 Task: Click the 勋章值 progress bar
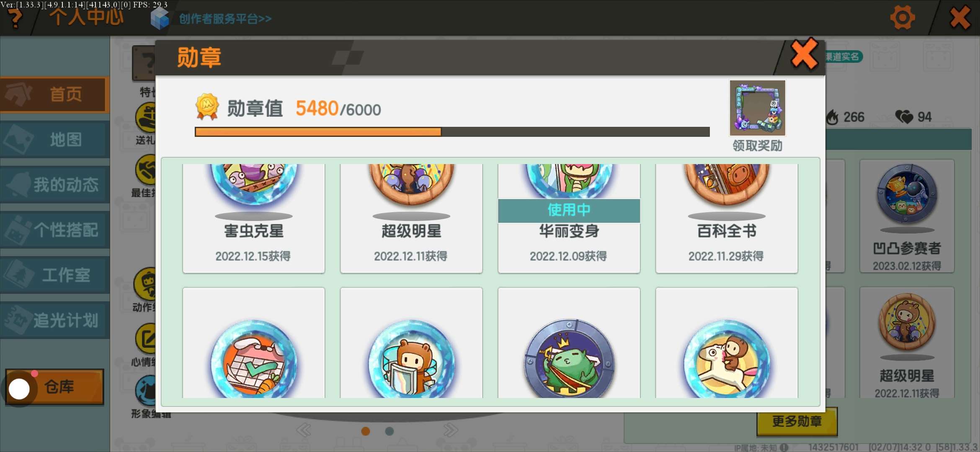point(452,132)
